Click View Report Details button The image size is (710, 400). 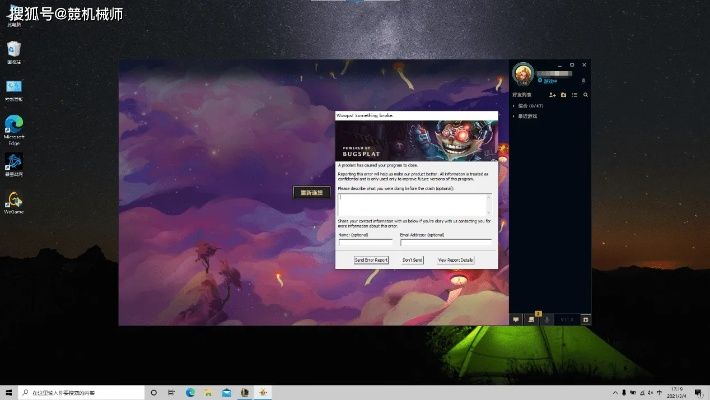(455, 260)
